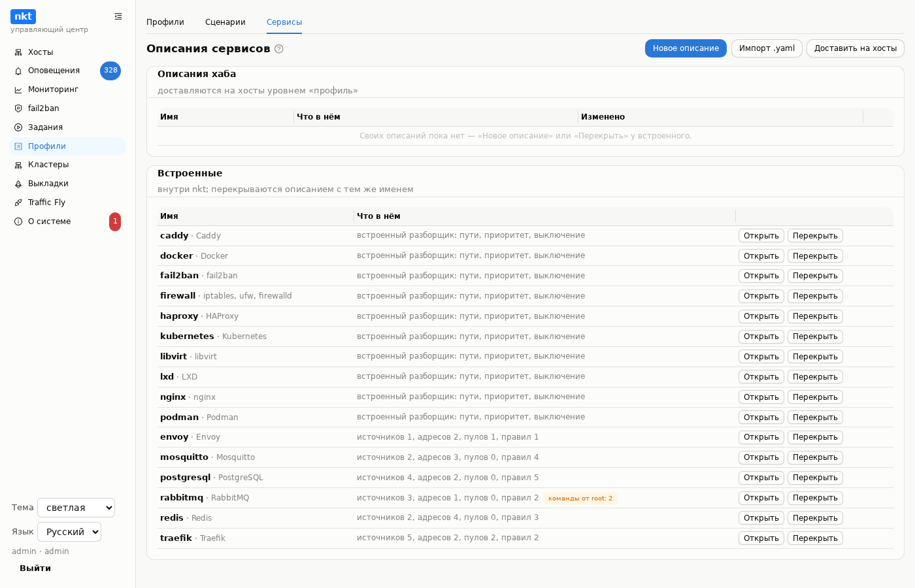Select the Оповещения sidebar label
Image resolution: width=915 pixels, height=588 pixels.
point(54,71)
